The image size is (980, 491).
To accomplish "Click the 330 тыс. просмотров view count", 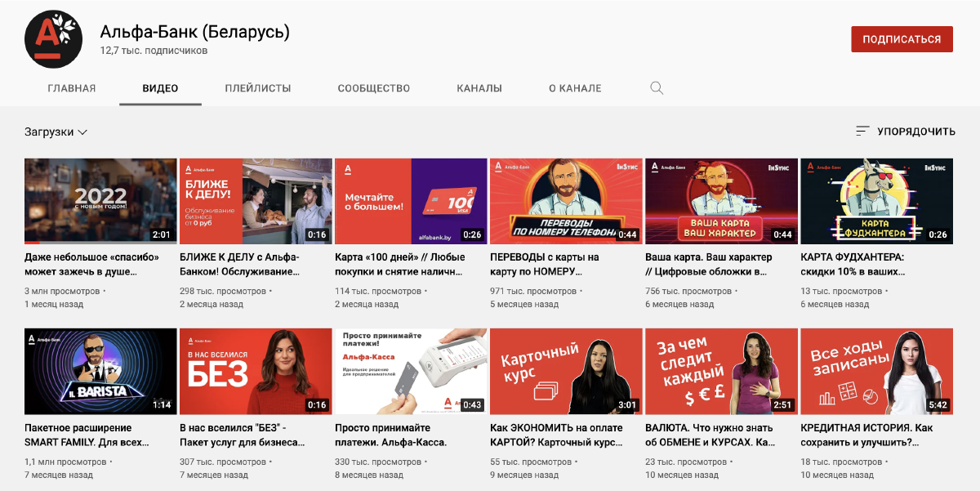I will coord(376,462).
